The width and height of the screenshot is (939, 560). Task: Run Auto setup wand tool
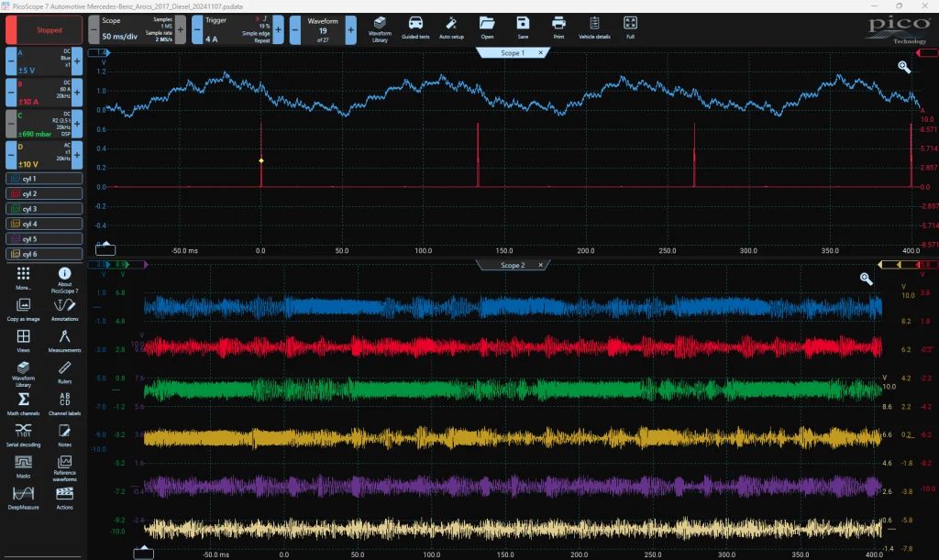(451, 28)
